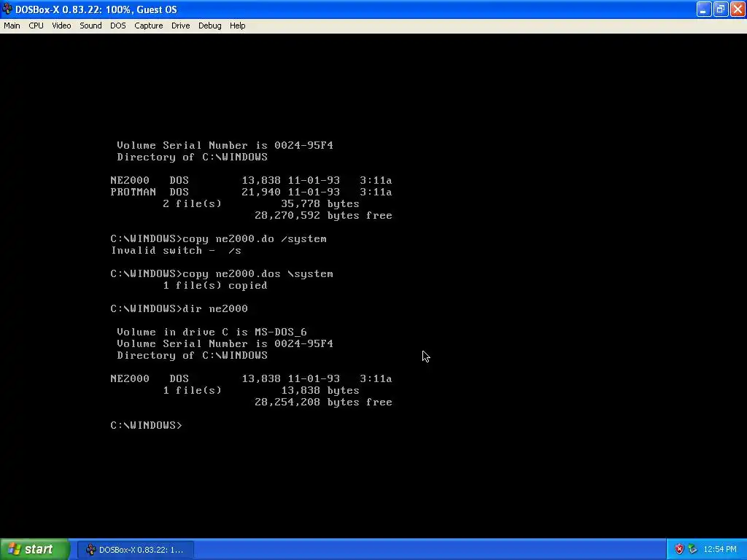The height and width of the screenshot is (560, 747).
Task: Click the last C:\WINDOWS> prompt line
Action: pos(146,425)
